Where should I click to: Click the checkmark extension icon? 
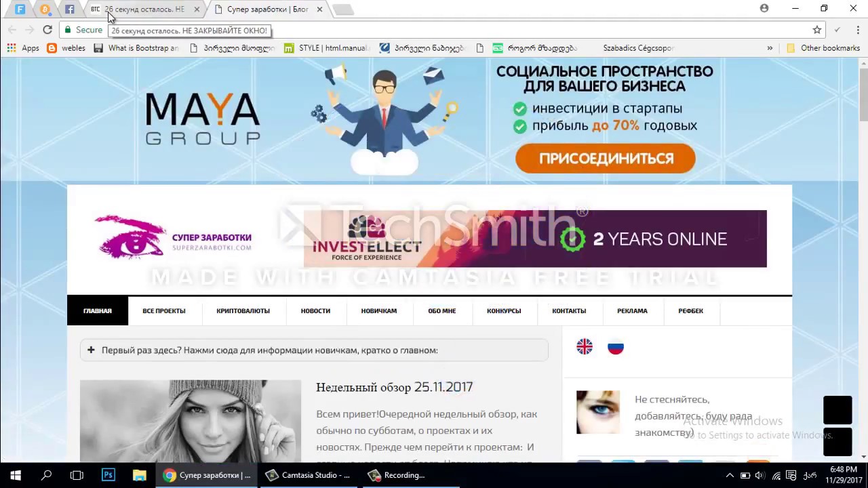837,30
